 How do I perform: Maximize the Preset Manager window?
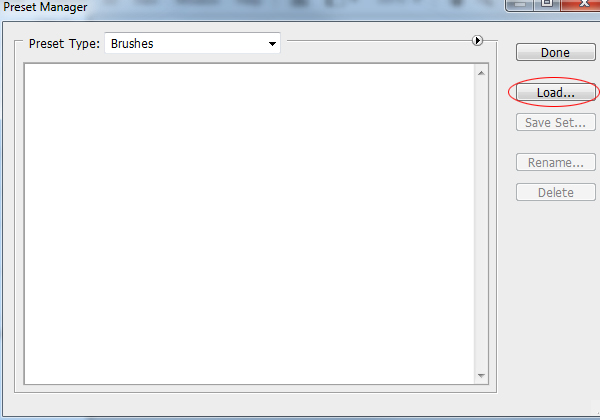click(547, 5)
